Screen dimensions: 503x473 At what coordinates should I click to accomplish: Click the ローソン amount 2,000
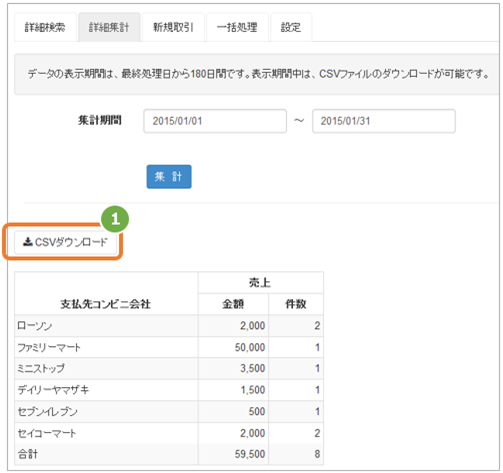point(233,326)
